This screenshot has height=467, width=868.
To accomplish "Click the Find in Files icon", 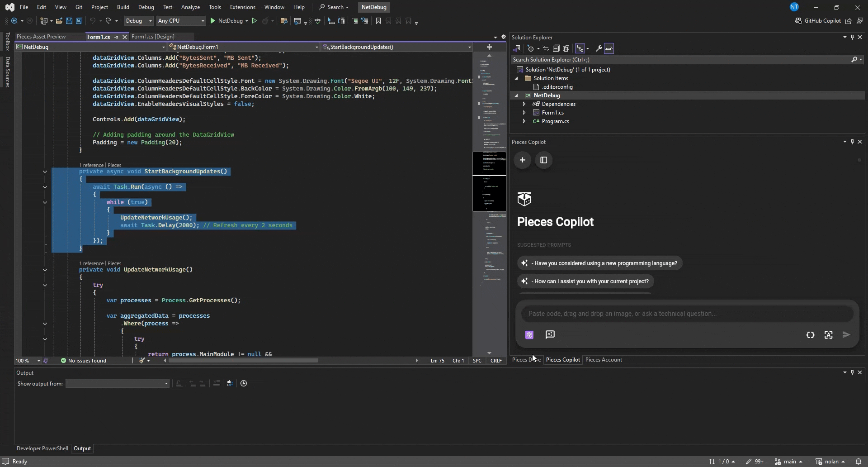I will [284, 21].
